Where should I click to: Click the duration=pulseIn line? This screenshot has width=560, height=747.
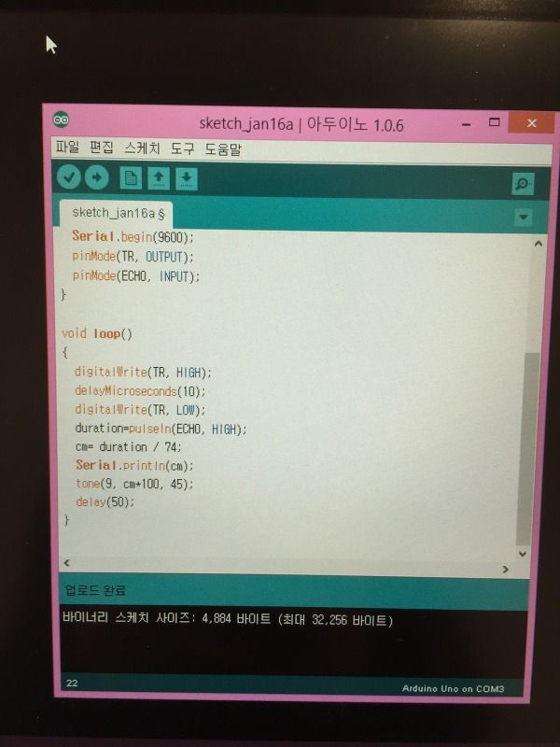[161, 429]
